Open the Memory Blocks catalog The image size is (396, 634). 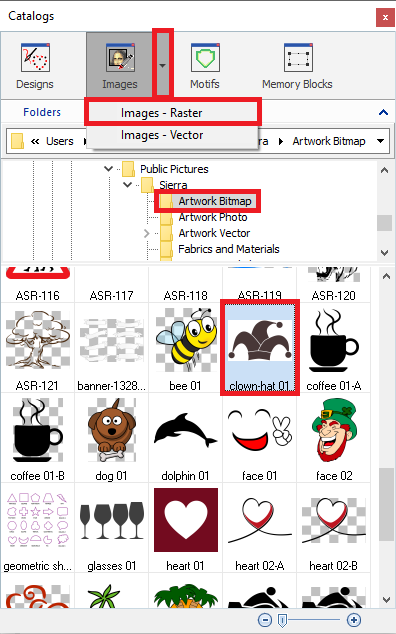(297, 66)
